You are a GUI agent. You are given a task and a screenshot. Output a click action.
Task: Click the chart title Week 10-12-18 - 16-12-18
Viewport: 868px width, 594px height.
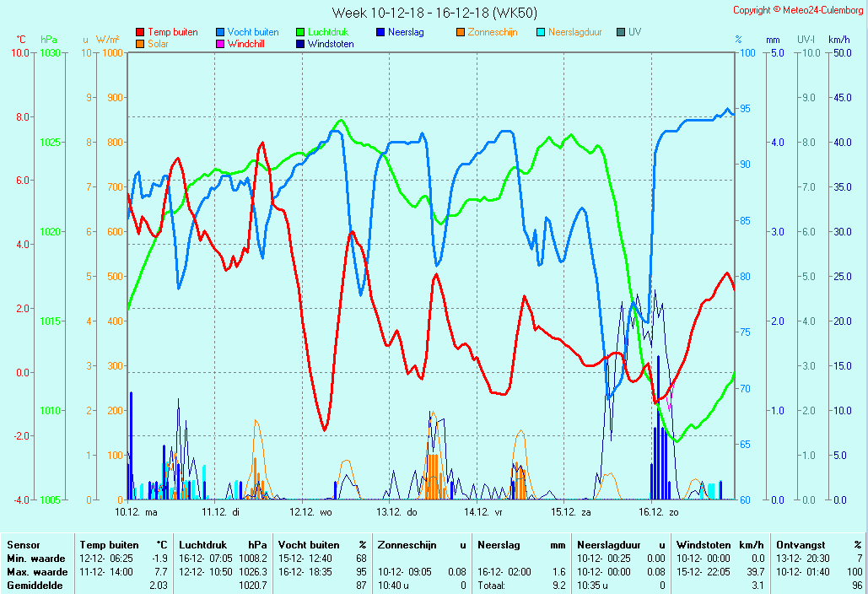coord(434,13)
